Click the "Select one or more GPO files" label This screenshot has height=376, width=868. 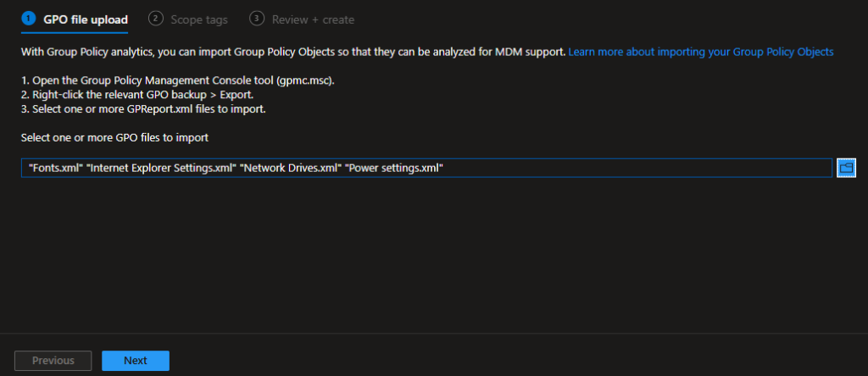tap(114, 136)
